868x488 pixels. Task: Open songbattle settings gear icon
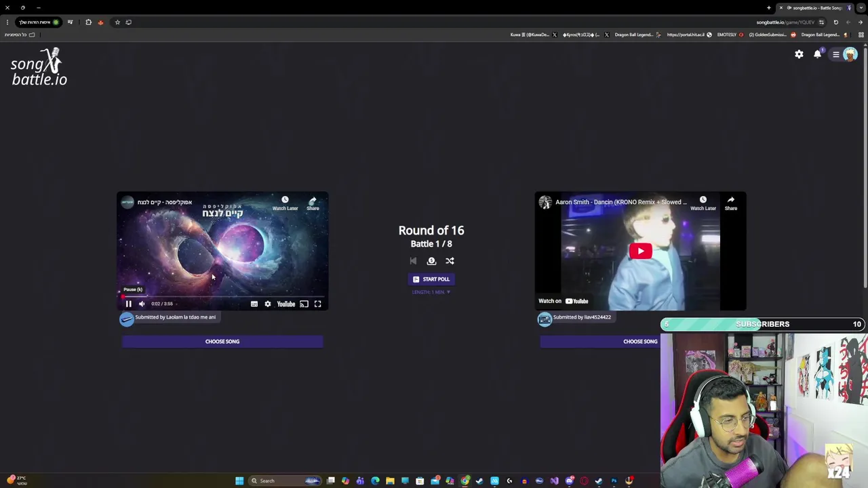(x=799, y=54)
